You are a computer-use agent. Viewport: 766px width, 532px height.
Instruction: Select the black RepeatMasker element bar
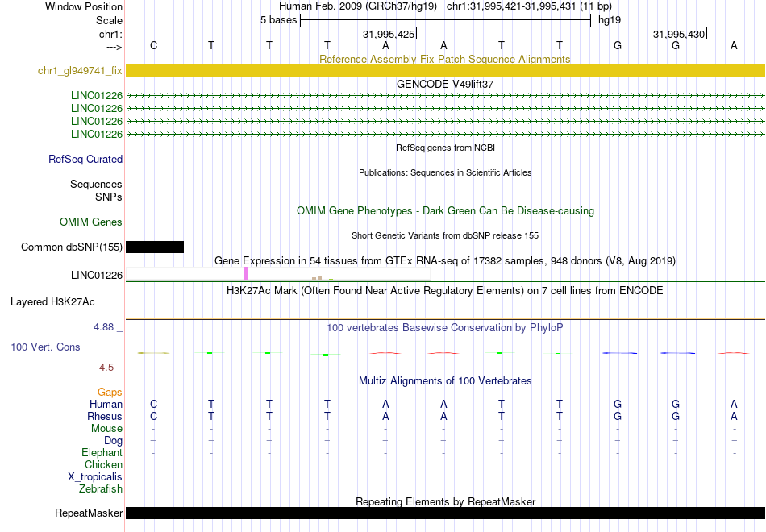coord(445,513)
